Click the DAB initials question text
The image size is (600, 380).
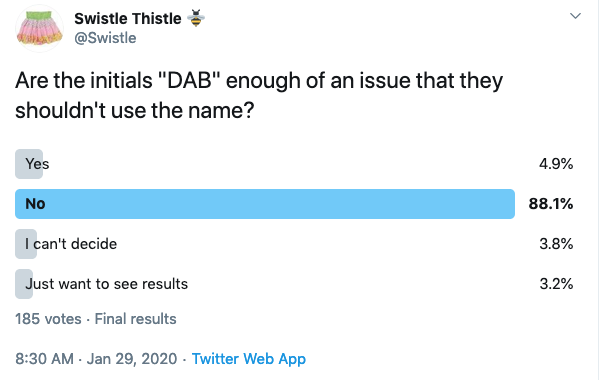259,95
